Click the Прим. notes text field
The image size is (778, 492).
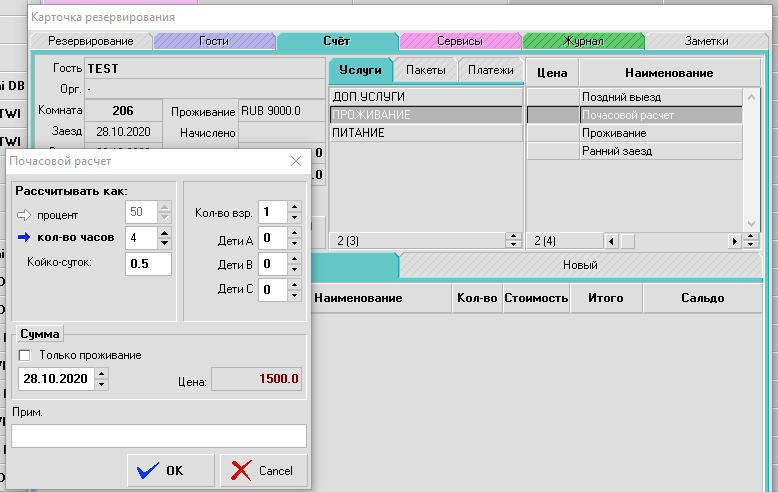(x=159, y=436)
